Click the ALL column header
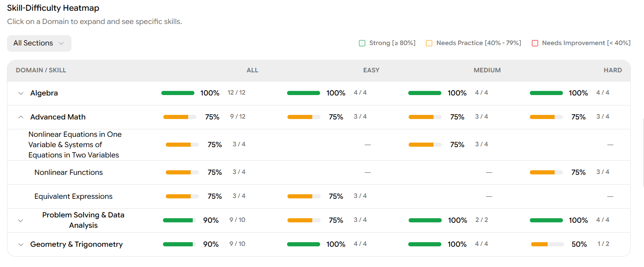 (x=252, y=70)
